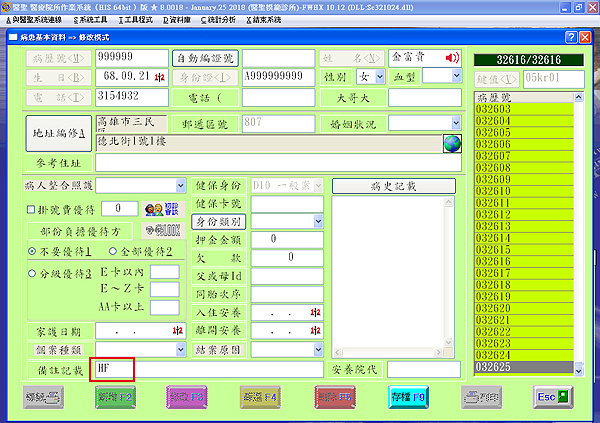Click the globe icon next to address
The image size is (600, 423).
click(x=451, y=142)
